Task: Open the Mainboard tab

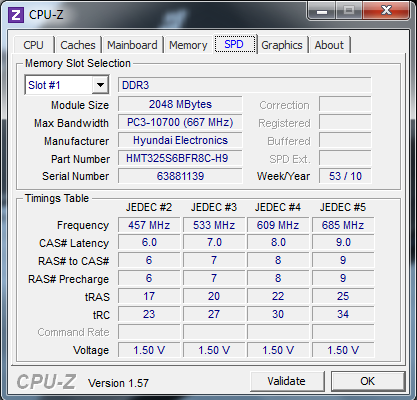Action: click(132, 45)
